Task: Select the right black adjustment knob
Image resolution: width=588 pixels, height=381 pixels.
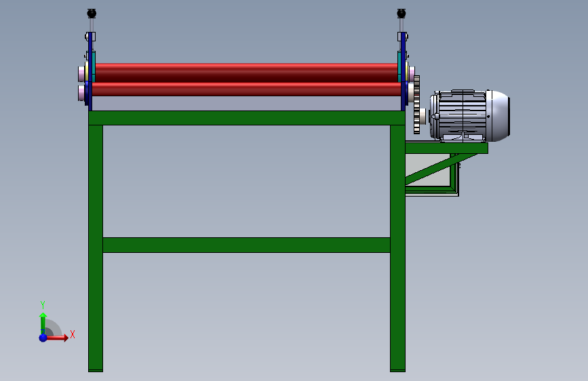Action: 401,14
